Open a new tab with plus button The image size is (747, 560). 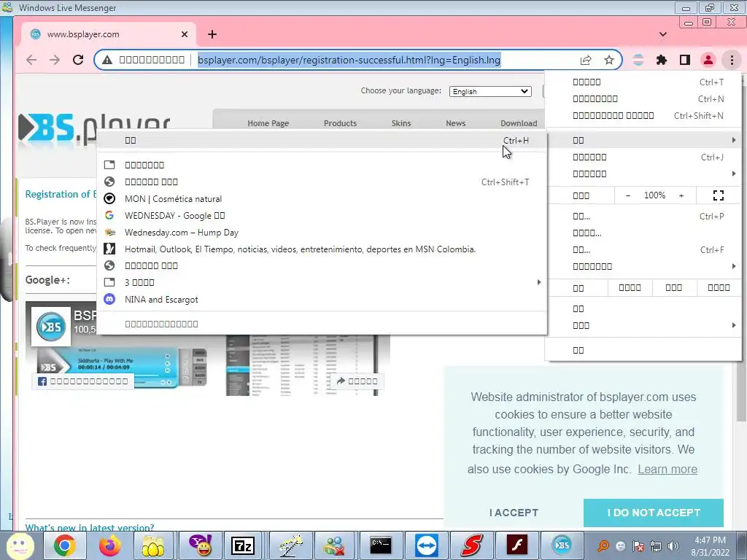click(x=212, y=34)
